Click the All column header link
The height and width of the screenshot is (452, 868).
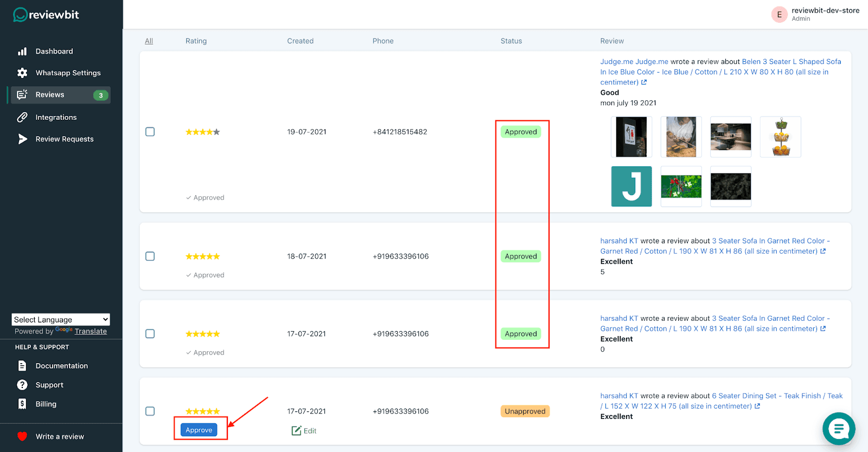pyautogui.click(x=149, y=41)
